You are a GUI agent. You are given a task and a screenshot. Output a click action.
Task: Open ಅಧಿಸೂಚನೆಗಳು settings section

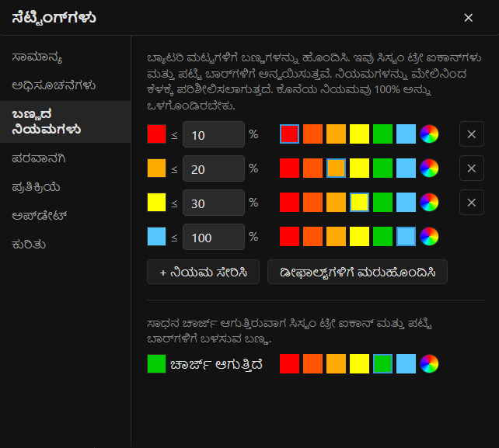(65, 86)
